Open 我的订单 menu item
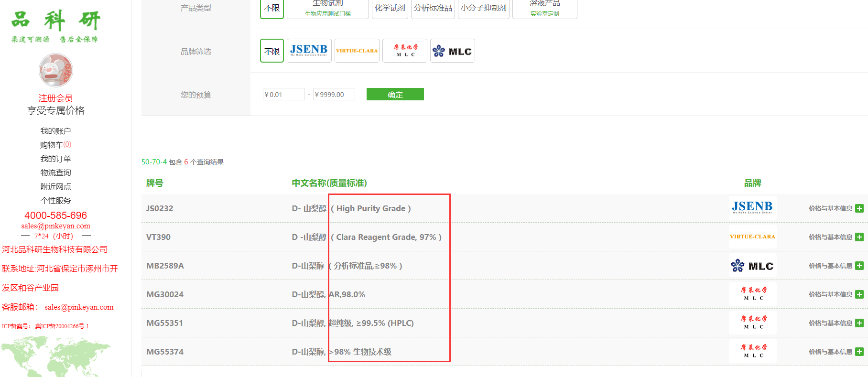The width and height of the screenshot is (868, 377). (55, 159)
